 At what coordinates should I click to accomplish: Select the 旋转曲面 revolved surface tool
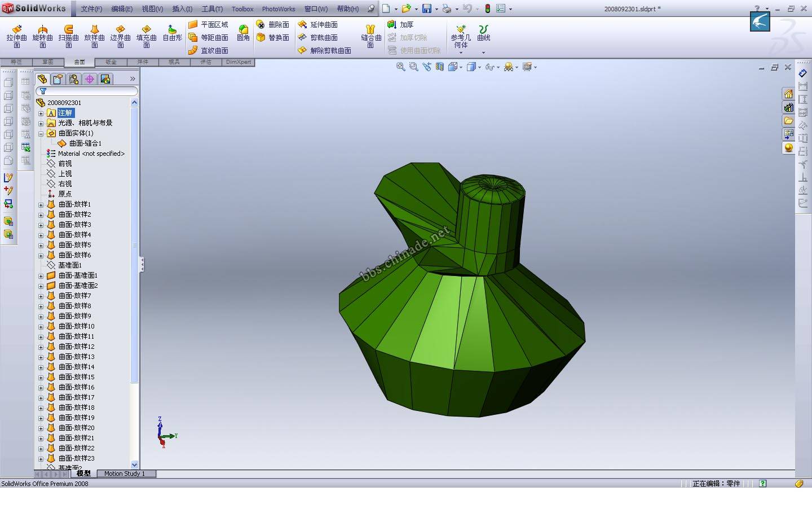[x=43, y=36]
